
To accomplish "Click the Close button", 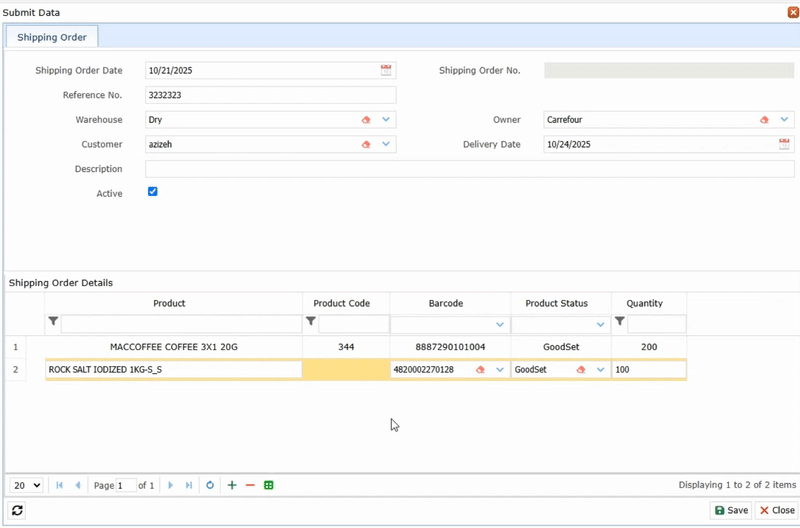I will coord(777,510).
